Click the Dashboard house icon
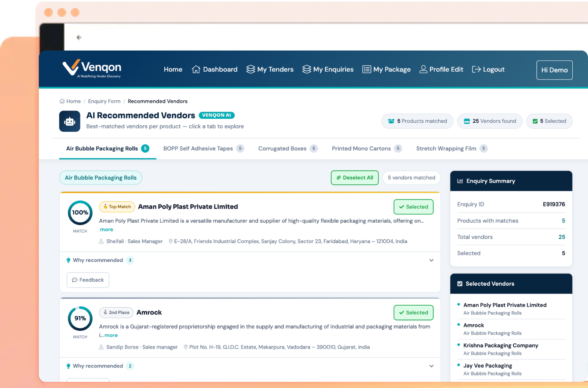Viewport: 588px width, 388px height. (196, 69)
